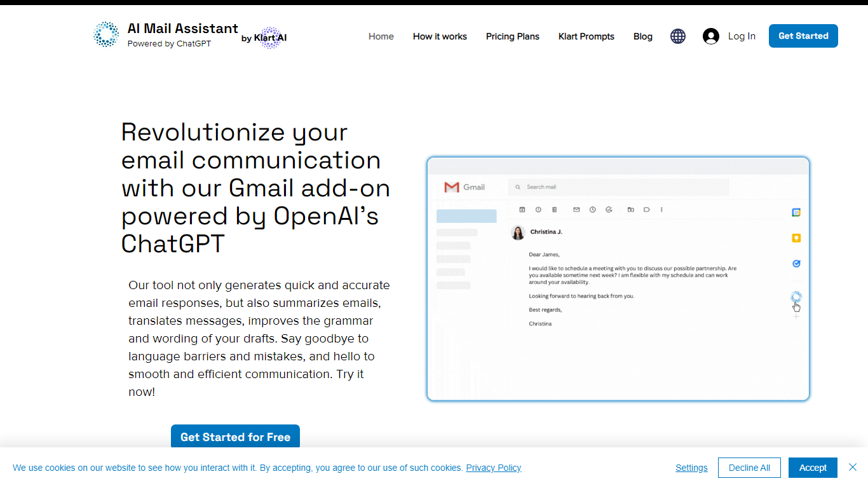Open the Privacy Policy link
Image resolution: width=868 pixels, height=488 pixels.
click(x=493, y=468)
